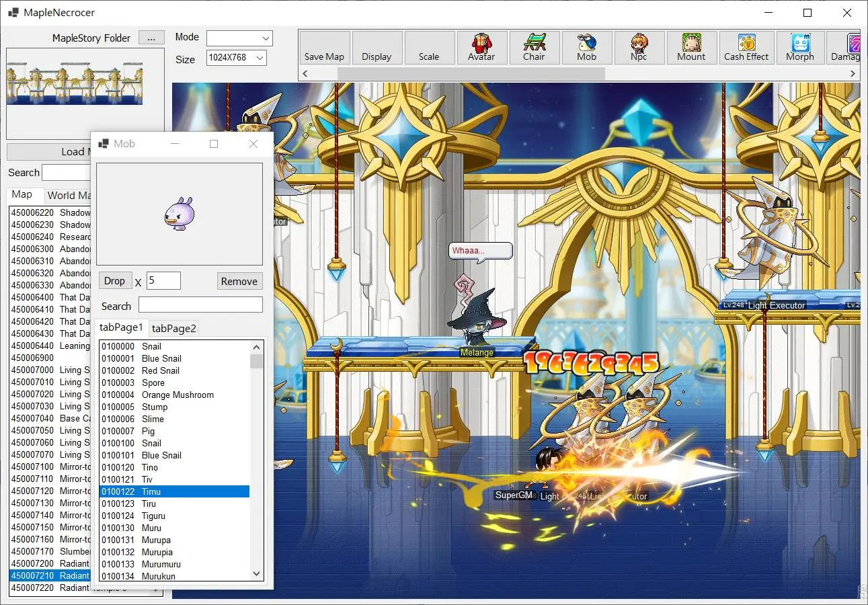This screenshot has height=605, width=868.
Task: Open the Npc tool
Action: tap(639, 48)
